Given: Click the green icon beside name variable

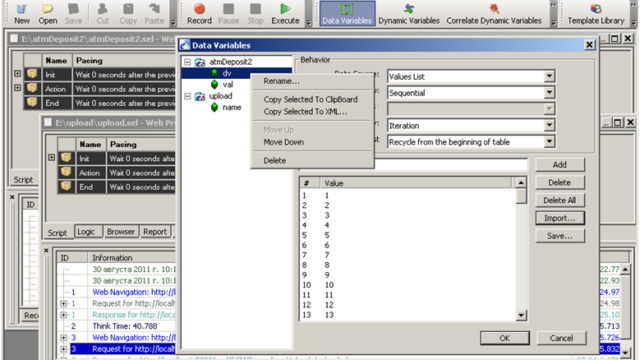Looking at the screenshot, I should click(x=214, y=107).
